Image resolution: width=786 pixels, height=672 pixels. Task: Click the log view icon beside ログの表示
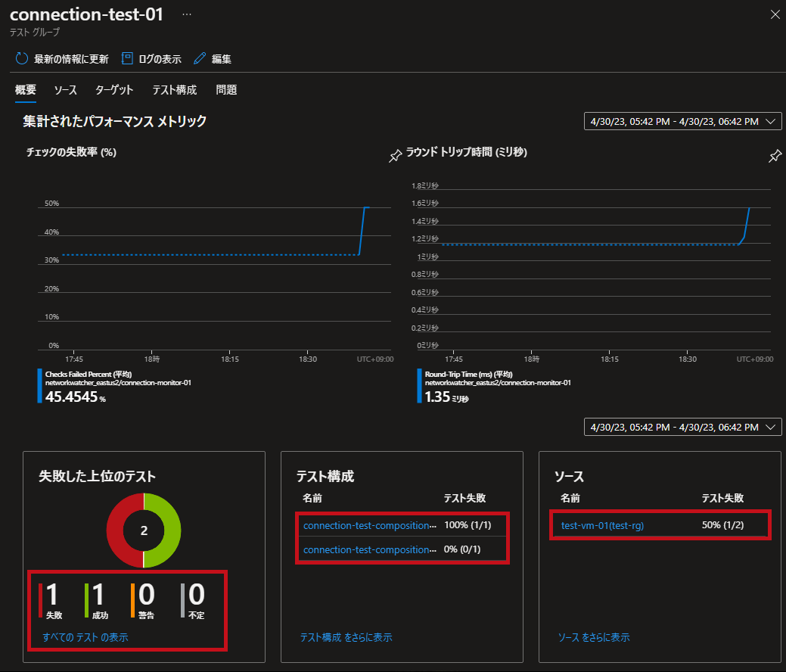pos(127,59)
